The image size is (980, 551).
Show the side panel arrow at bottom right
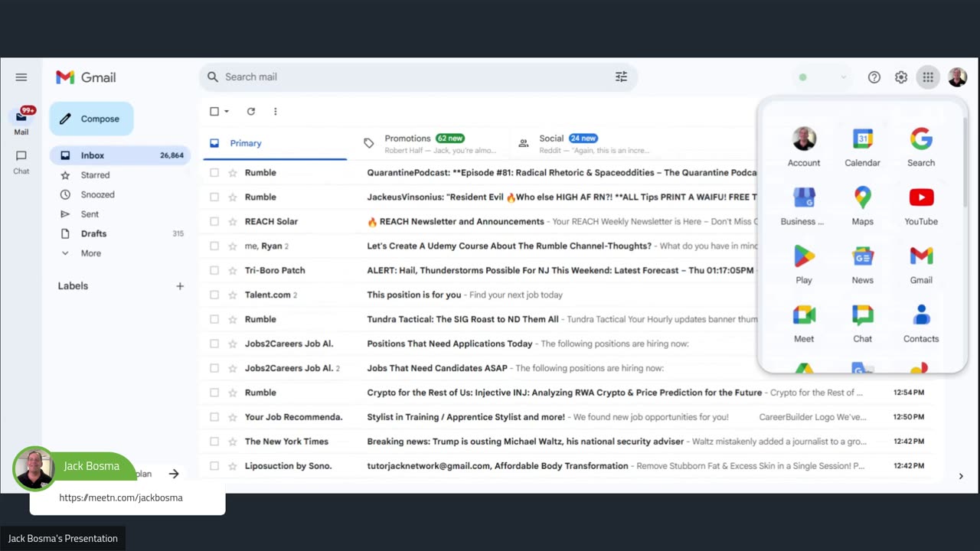pos(961,476)
